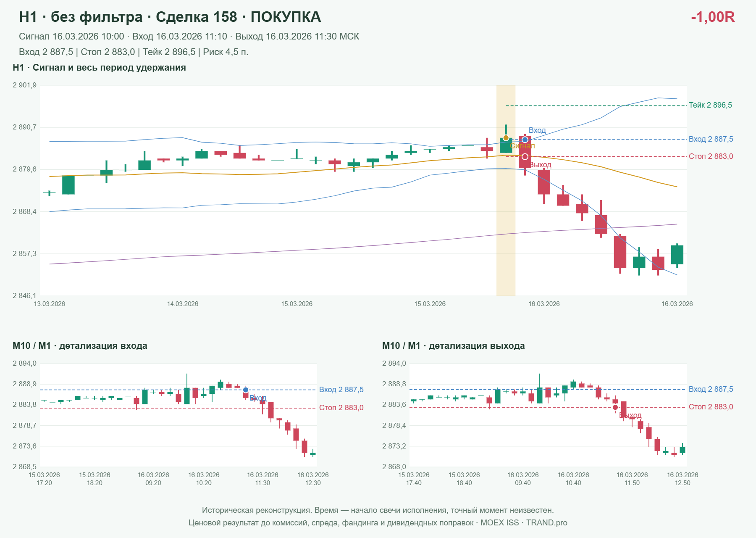The image size is (756, 538).
Task: Click the '15.03.2026 18:20' time label
Action: [x=94, y=479]
